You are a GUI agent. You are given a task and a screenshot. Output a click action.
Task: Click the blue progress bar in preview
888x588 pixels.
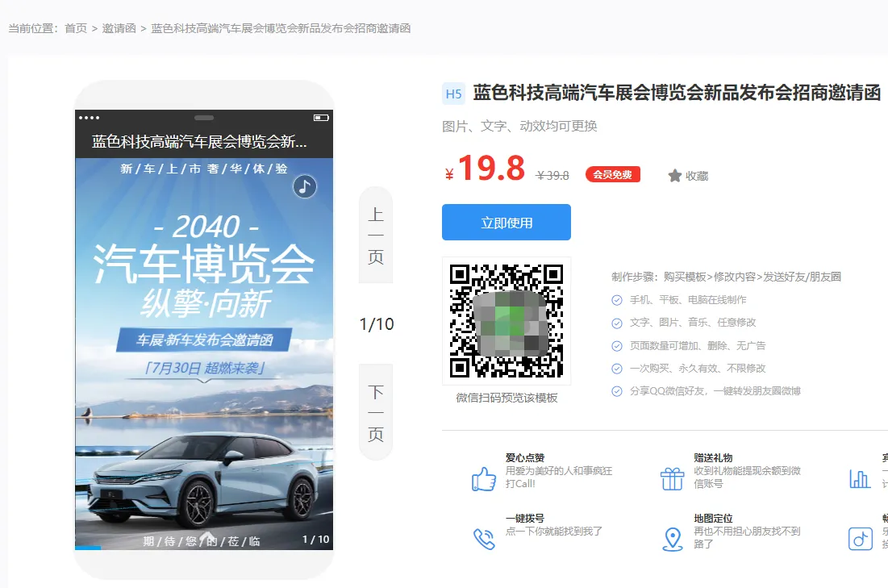pyautogui.click(x=88, y=548)
